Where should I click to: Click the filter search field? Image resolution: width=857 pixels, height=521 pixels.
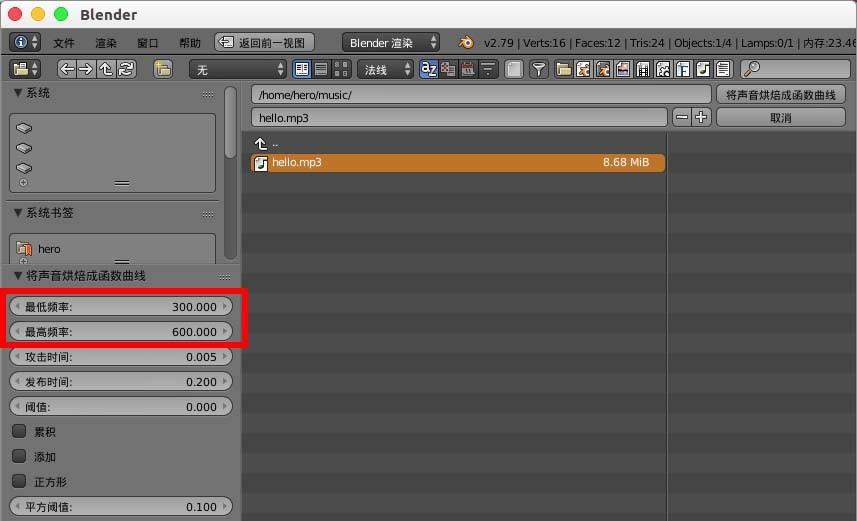point(795,69)
